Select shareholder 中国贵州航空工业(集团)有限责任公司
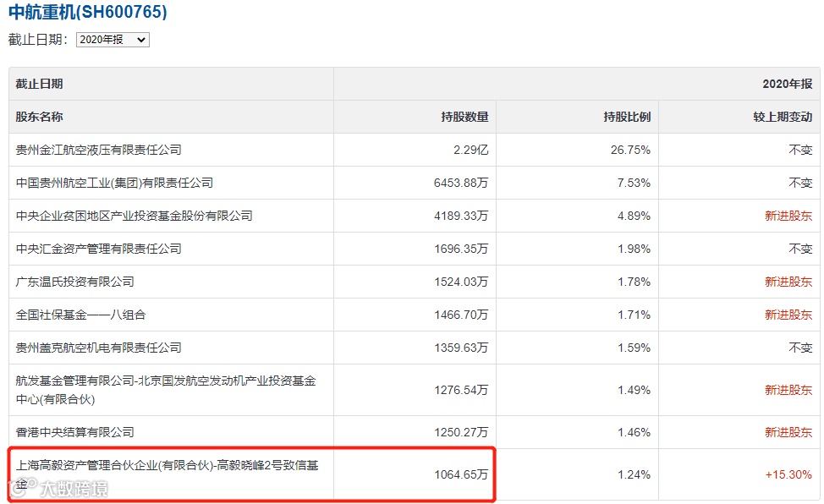This screenshot has height=504, width=824. (114, 183)
